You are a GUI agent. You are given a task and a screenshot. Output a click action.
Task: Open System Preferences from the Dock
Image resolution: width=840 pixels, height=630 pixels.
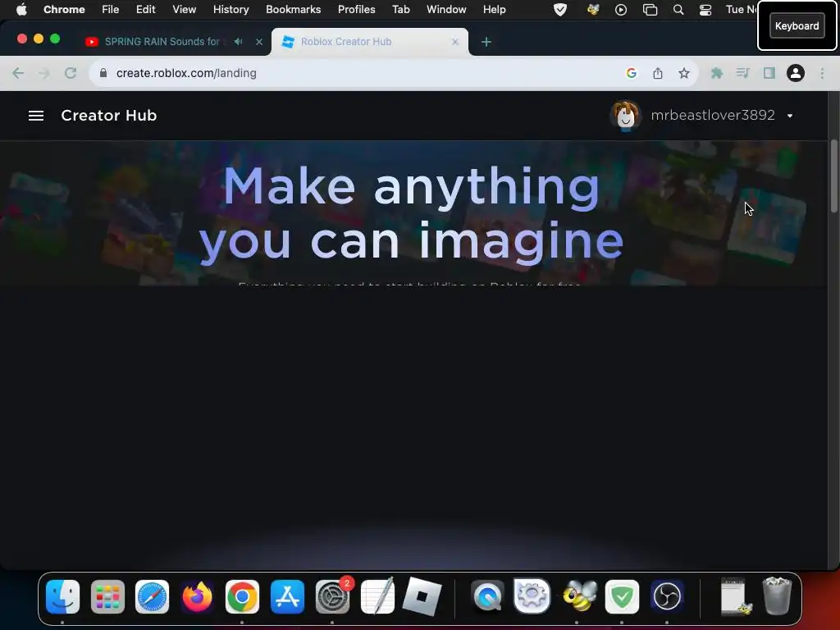pyautogui.click(x=333, y=597)
